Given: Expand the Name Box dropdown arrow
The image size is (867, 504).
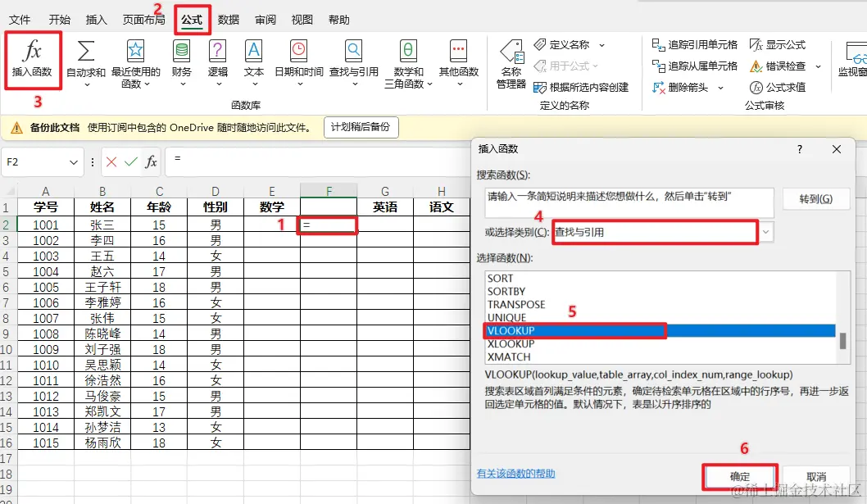Looking at the screenshot, I should point(74,162).
